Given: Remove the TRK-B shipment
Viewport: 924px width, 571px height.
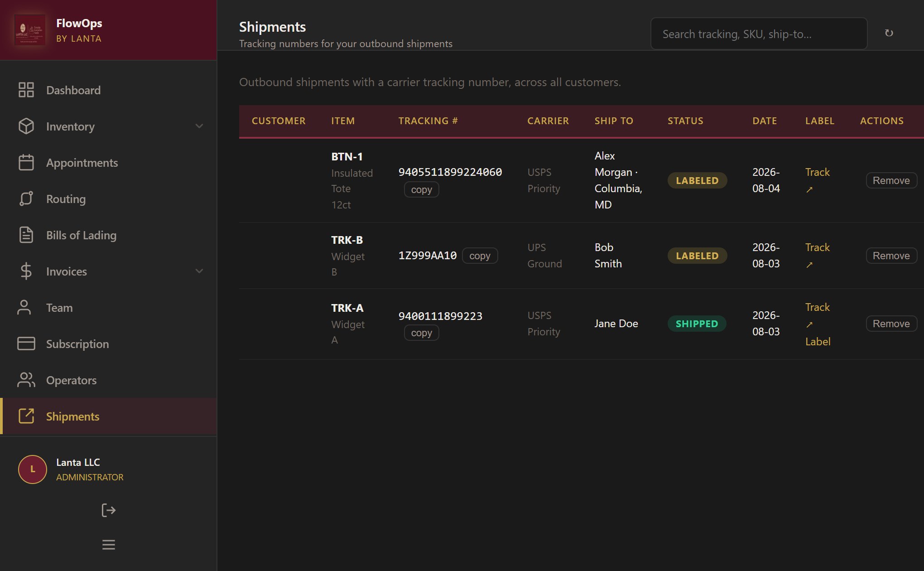Looking at the screenshot, I should 891,256.
